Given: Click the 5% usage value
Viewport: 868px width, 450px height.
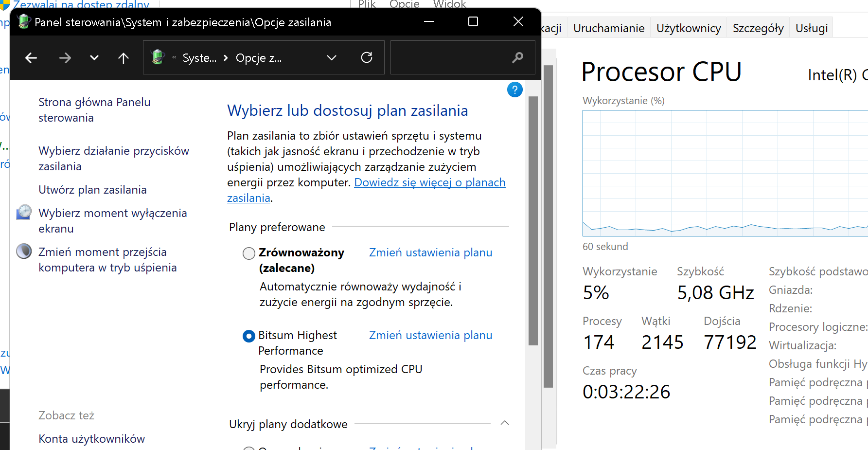Looking at the screenshot, I should (596, 293).
